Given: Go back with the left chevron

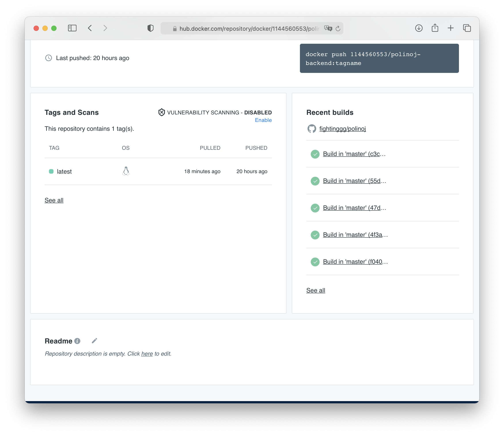Looking at the screenshot, I should click(x=90, y=28).
